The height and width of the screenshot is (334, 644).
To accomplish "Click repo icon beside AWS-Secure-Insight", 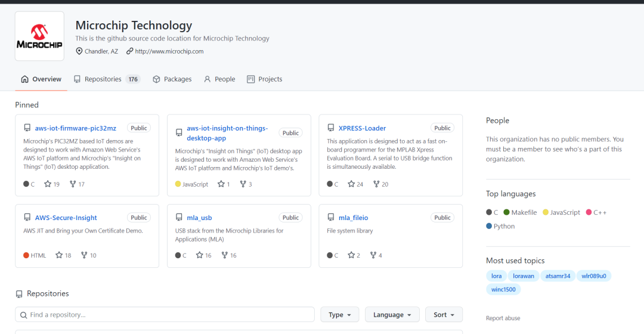I will [x=27, y=217].
